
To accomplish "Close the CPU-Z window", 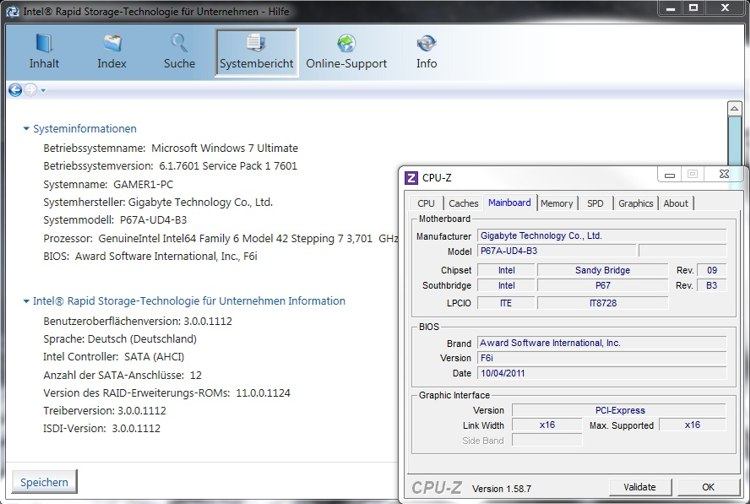I will pos(724,174).
